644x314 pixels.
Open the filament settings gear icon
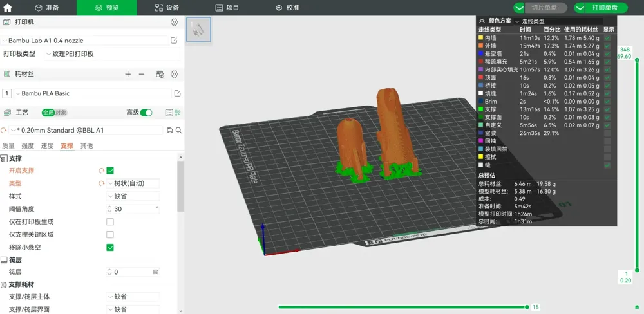pyautogui.click(x=174, y=74)
